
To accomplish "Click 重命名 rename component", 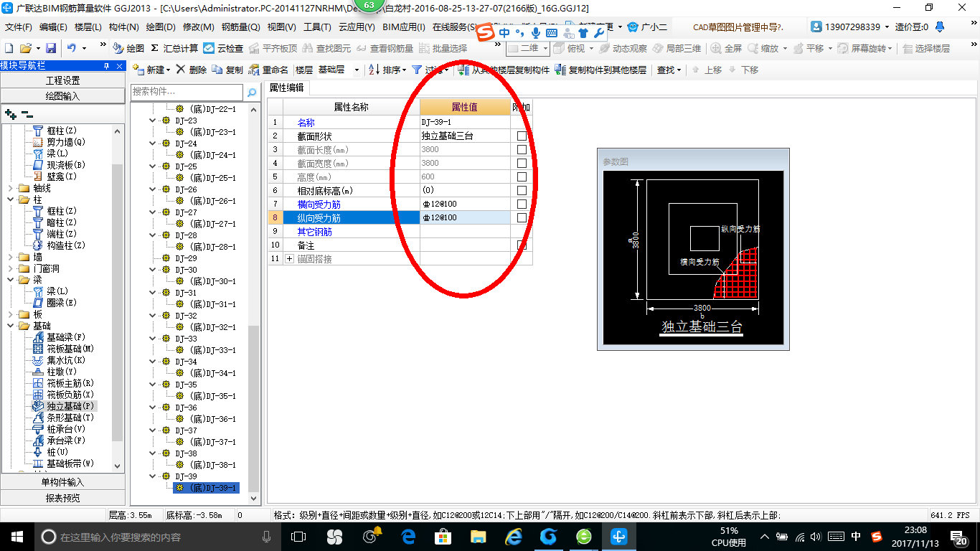I will pos(269,70).
